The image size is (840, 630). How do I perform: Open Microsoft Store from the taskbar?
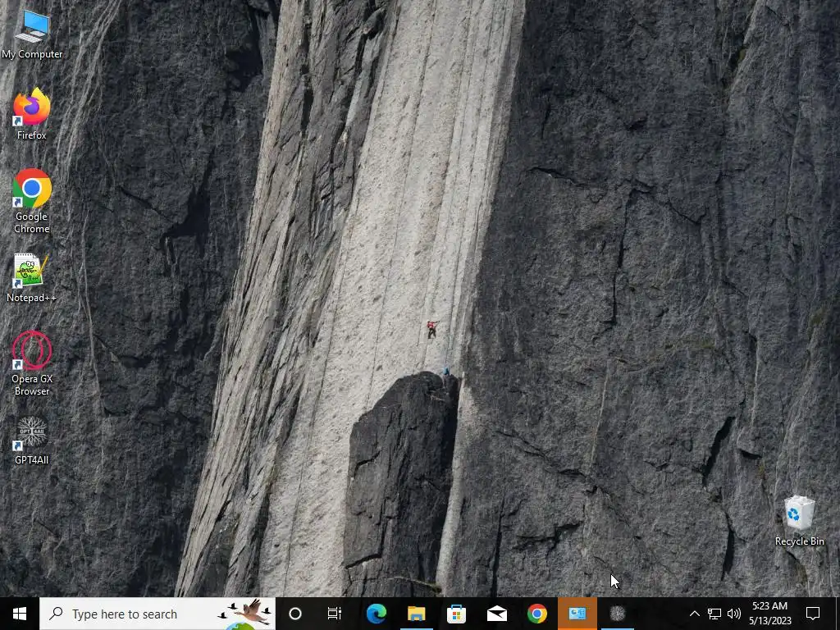pyautogui.click(x=456, y=614)
